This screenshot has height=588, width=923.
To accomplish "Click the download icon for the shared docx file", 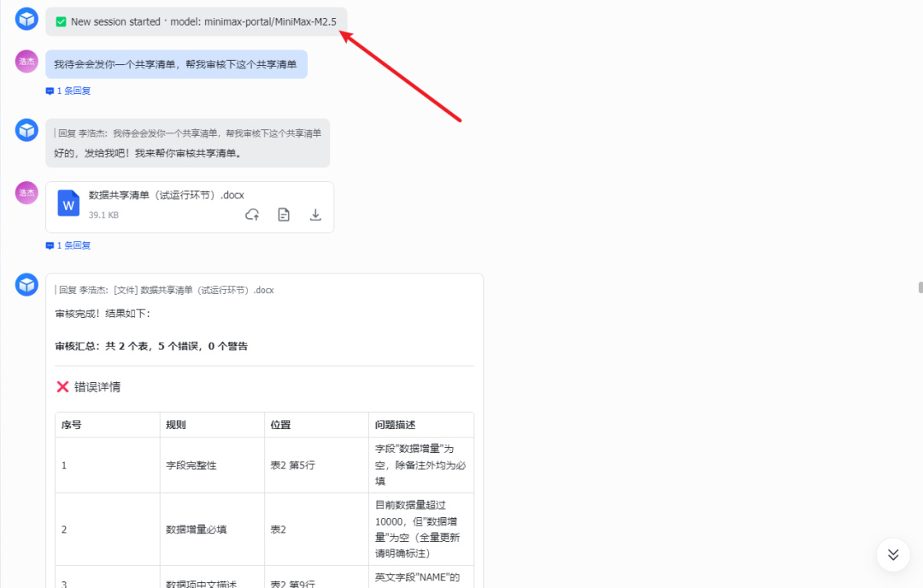I will [315, 215].
